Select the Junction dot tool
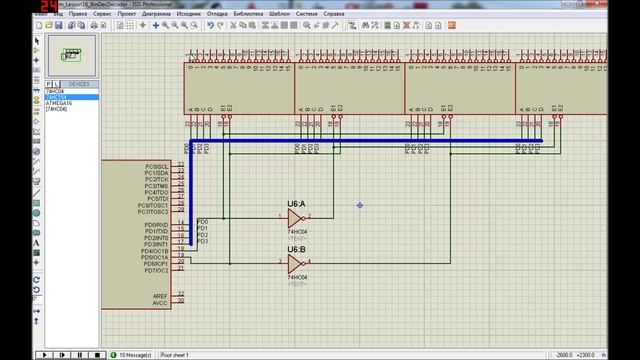 37,60
